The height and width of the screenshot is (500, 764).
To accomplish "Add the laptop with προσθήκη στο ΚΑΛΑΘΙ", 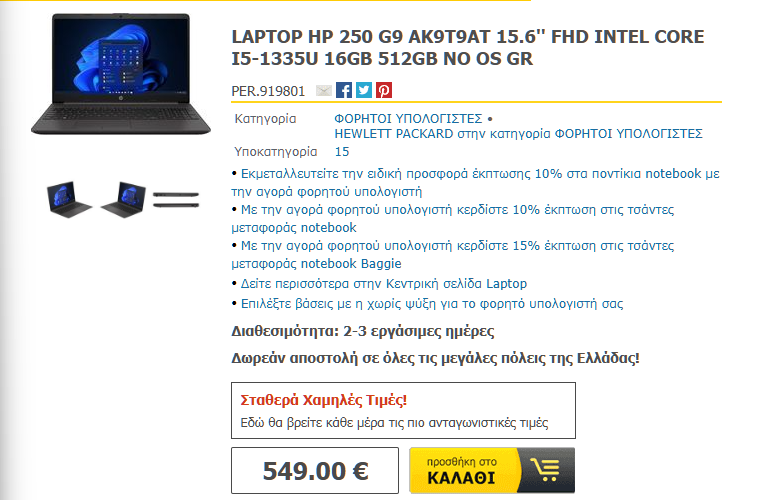I will [492, 471].
